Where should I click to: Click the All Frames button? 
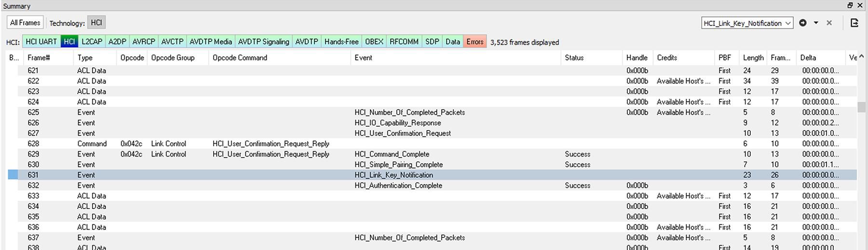[x=25, y=23]
